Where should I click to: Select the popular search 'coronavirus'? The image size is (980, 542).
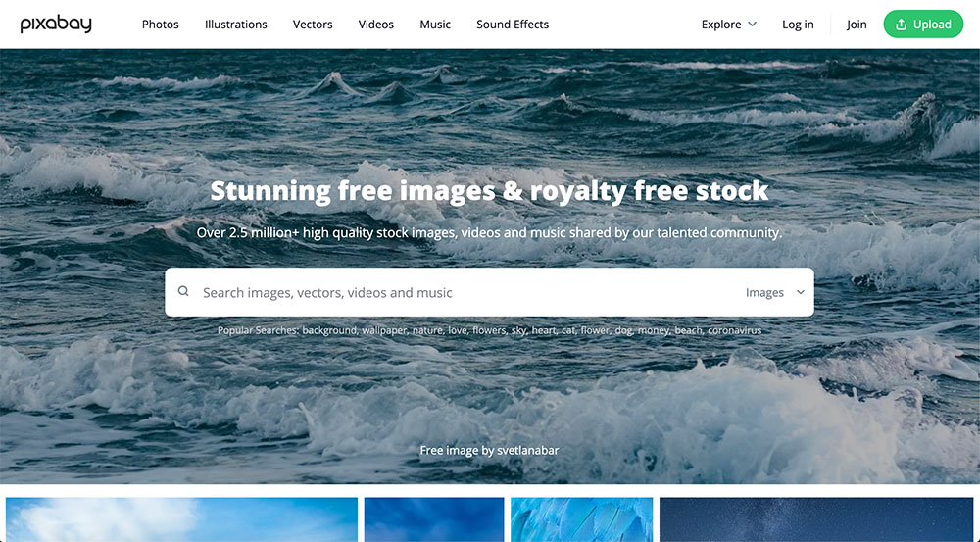tap(734, 330)
